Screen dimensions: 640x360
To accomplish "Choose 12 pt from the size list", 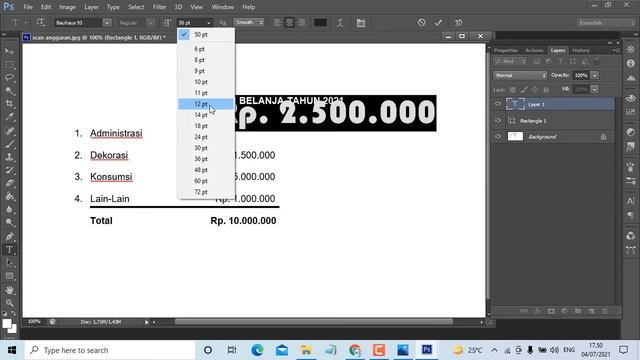I will pyautogui.click(x=206, y=104).
